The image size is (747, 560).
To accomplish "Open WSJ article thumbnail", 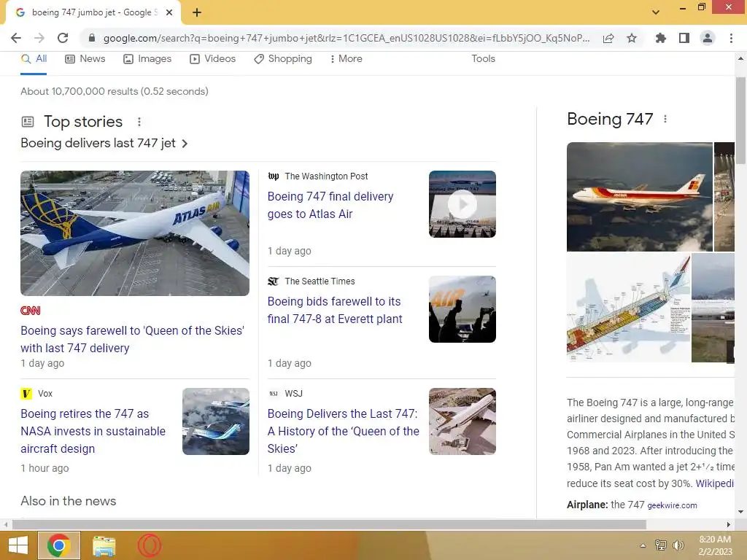I will click(x=462, y=421).
